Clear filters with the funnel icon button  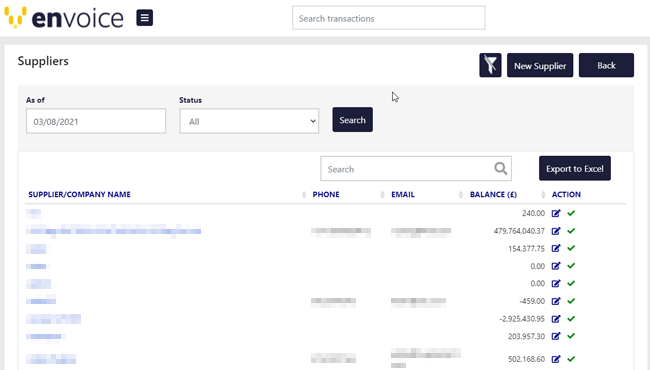pyautogui.click(x=490, y=65)
